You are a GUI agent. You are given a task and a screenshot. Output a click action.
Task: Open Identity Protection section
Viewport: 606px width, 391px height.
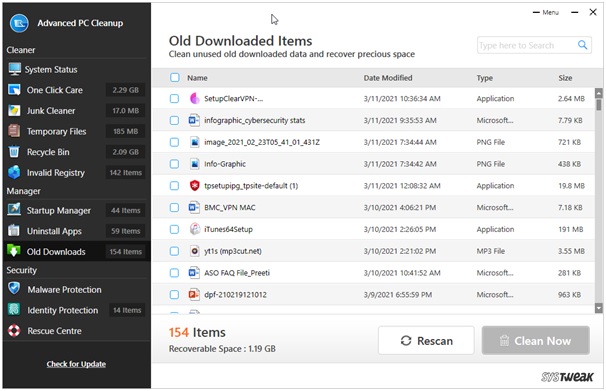point(77,310)
